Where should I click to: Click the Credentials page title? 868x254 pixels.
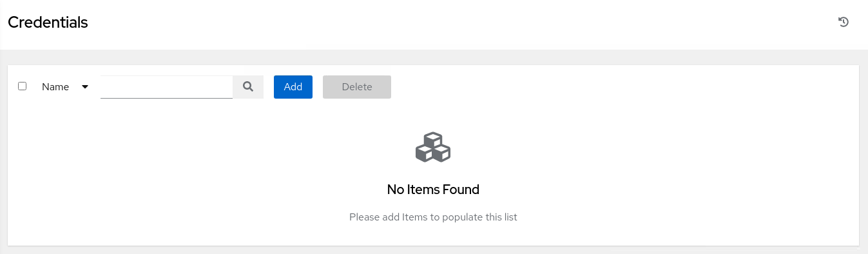48,23
